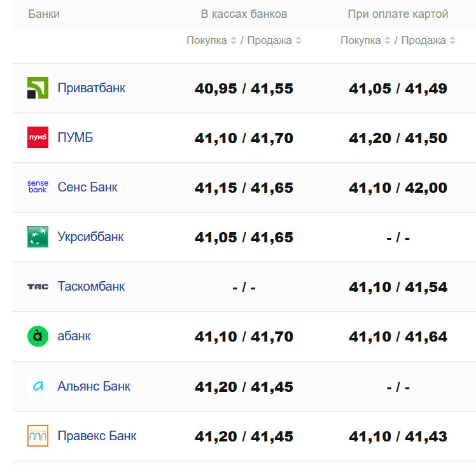Click the ПУМБ red logo icon
Viewport: 476px width, 465px height.
(x=38, y=137)
